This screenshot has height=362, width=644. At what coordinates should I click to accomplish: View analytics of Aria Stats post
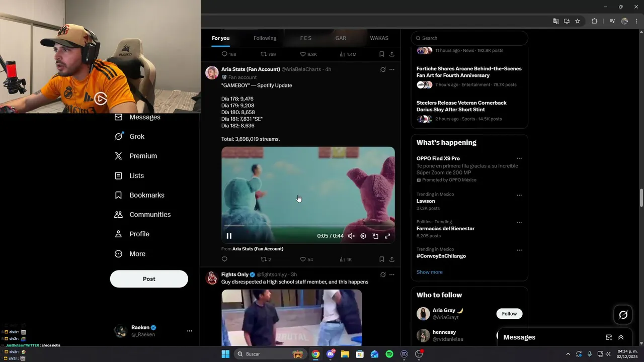point(346,259)
